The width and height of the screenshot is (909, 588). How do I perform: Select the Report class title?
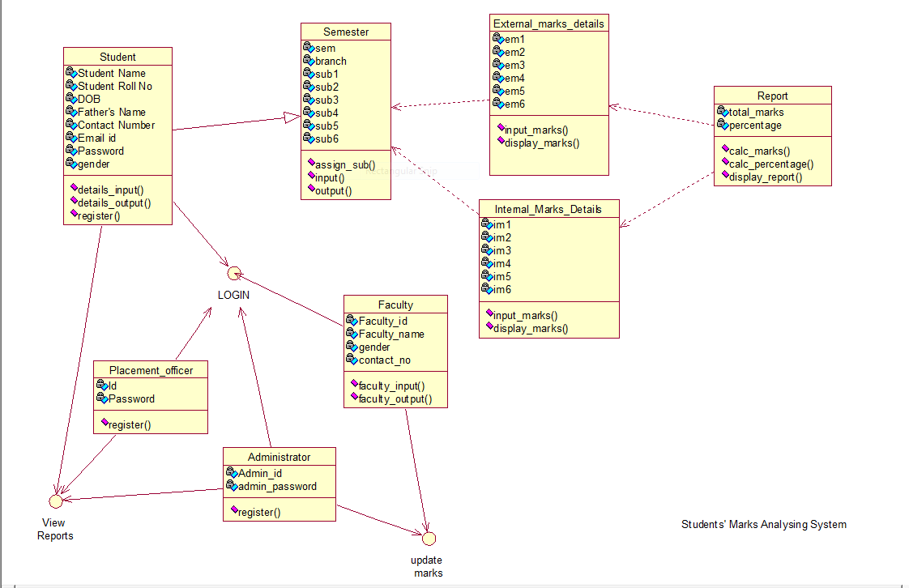click(x=772, y=96)
